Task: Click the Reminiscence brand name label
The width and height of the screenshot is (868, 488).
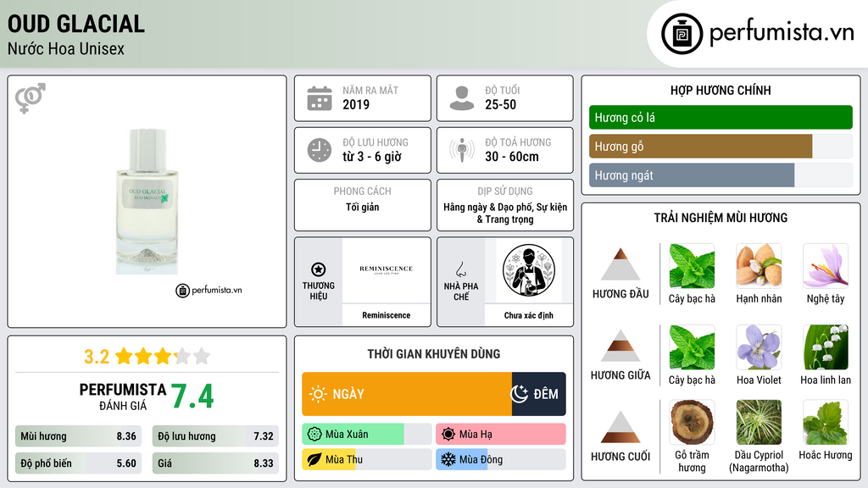Action: (x=386, y=315)
